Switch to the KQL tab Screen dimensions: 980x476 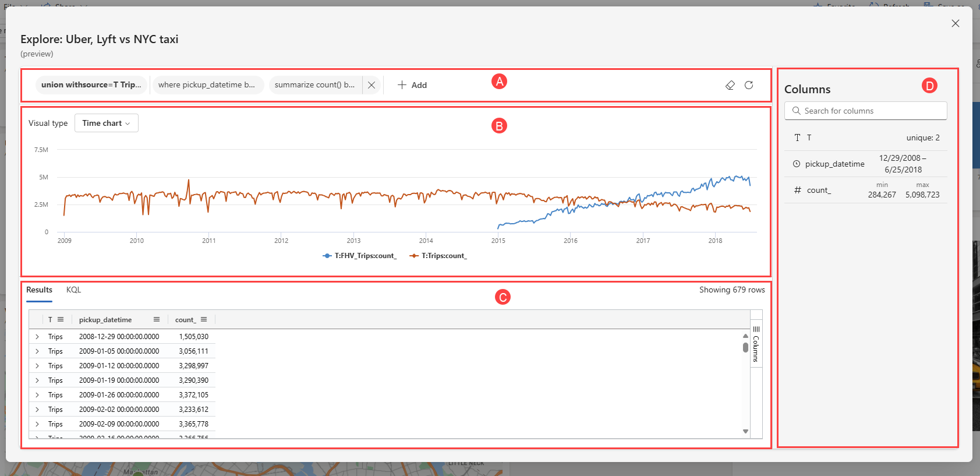pyautogui.click(x=73, y=290)
